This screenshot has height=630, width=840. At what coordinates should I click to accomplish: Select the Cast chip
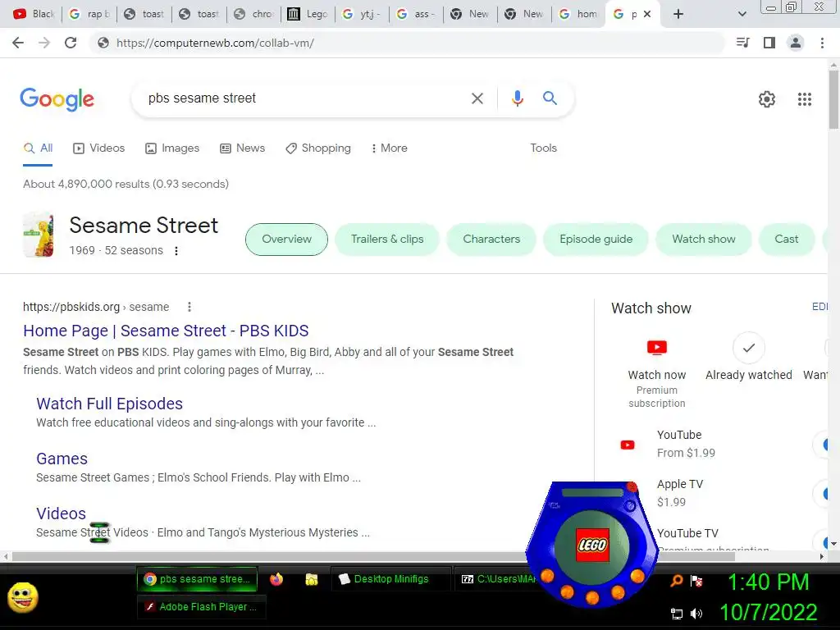787,240
